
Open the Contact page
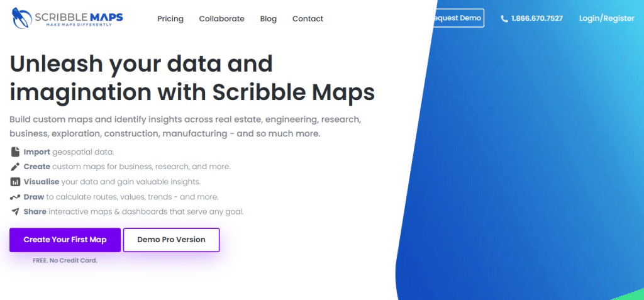(x=308, y=19)
